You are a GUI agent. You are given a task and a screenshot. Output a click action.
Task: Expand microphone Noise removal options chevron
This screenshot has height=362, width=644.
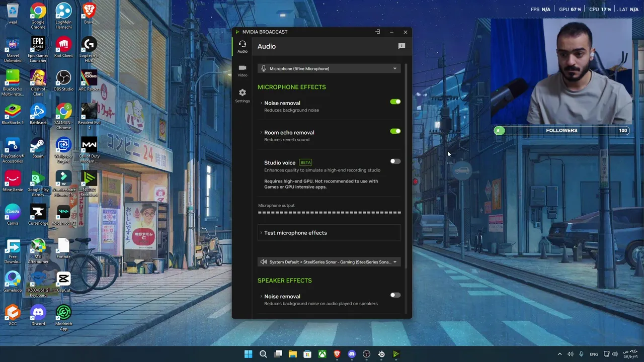261,103
